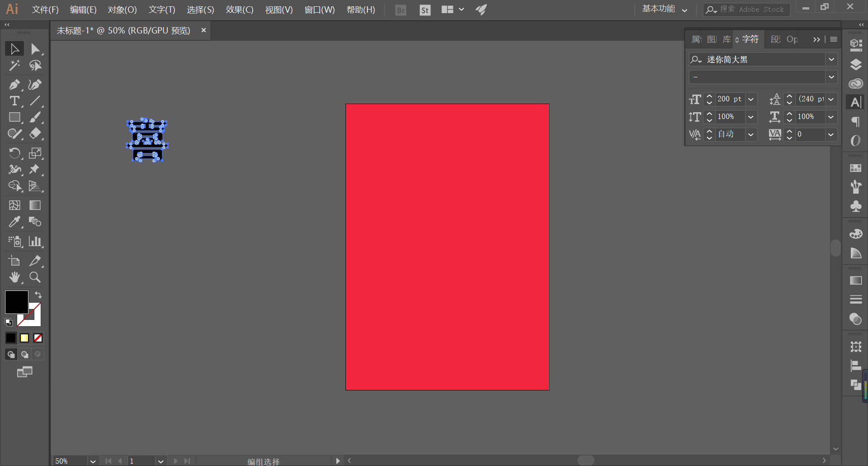The width and height of the screenshot is (868, 466).
Task: Choose the Lasso tool
Action: (x=35, y=66)
